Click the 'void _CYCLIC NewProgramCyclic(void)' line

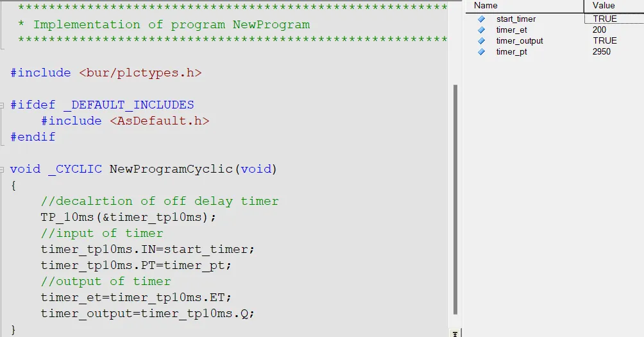point(144,169)
